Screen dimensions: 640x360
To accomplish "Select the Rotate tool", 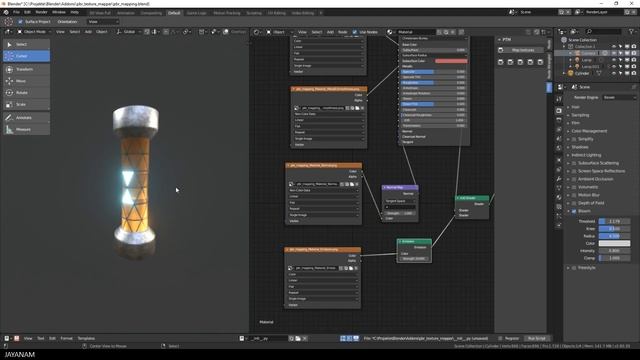I will coord(27,93).
